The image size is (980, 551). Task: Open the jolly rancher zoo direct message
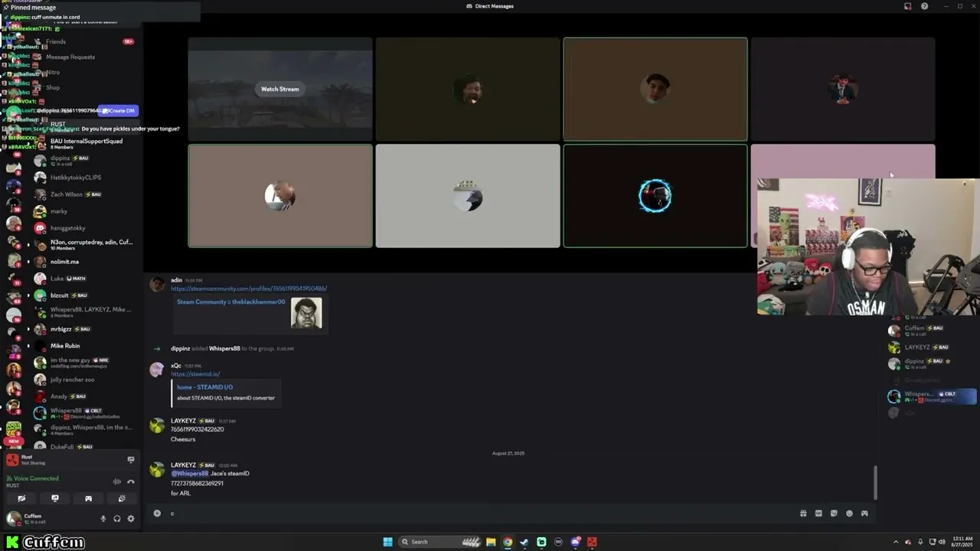point(85,380)
